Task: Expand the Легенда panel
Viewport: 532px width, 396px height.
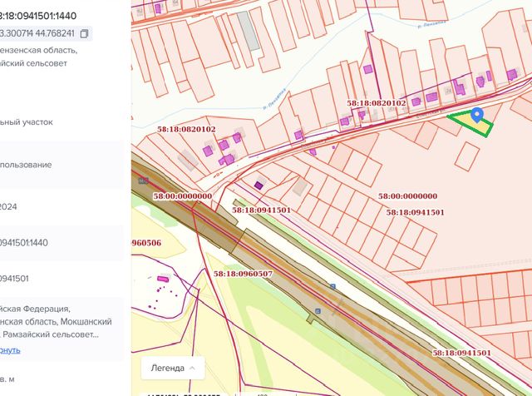Action: coord(173,367)
